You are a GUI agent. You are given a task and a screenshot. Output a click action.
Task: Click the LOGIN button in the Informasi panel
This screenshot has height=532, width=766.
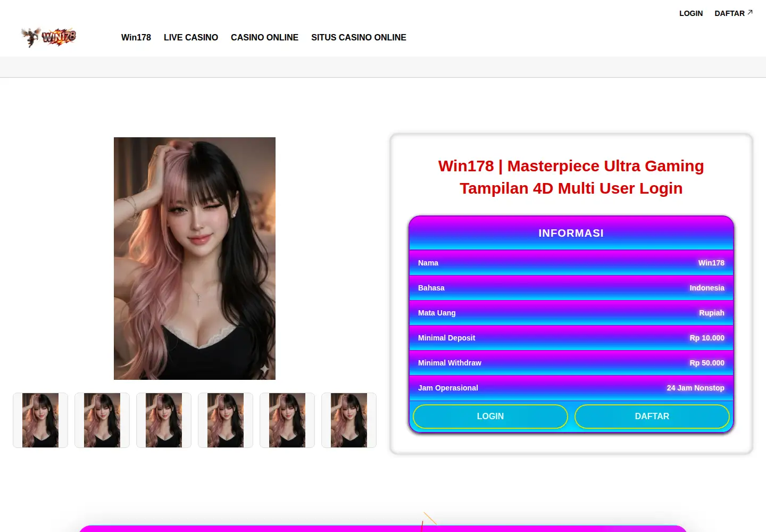coord(490,417)
